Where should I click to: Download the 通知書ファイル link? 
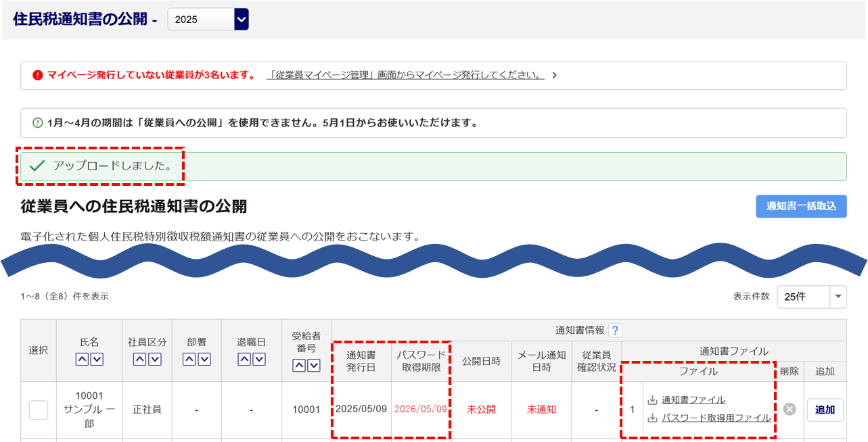click(x=693, y=400)
